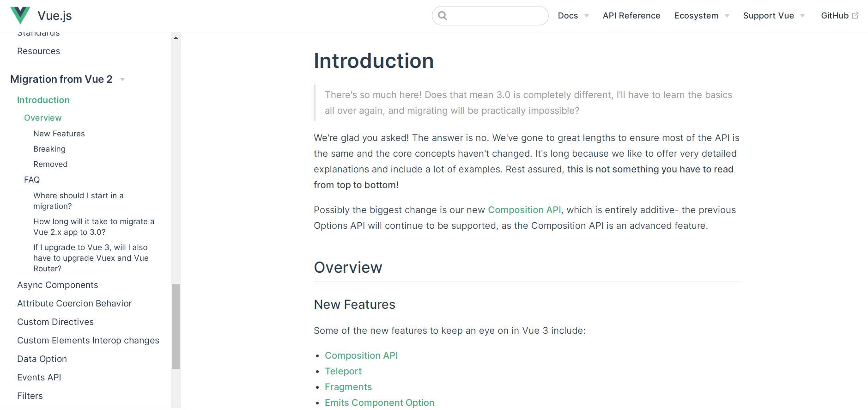Select GitHub in the top navigation
This screenshot has height=410, width=868.
pyautogui.click(x=835, y=15)
